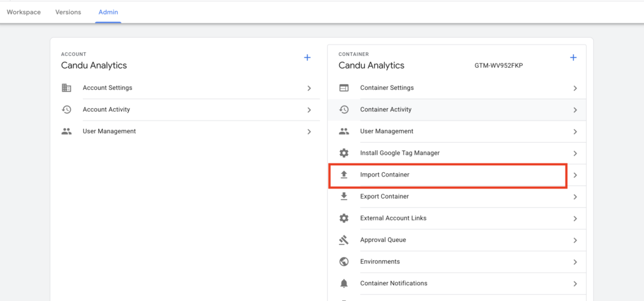This screenshot has height=301, width=644.
Task: Click the Import Container upload icon
Action: pos(344,175)
